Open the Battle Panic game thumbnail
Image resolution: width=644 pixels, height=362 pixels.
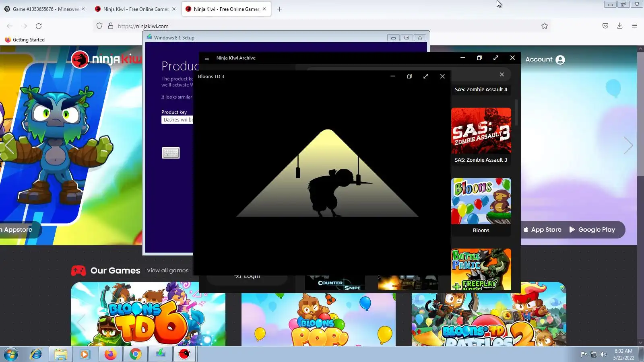pos(481,269)
